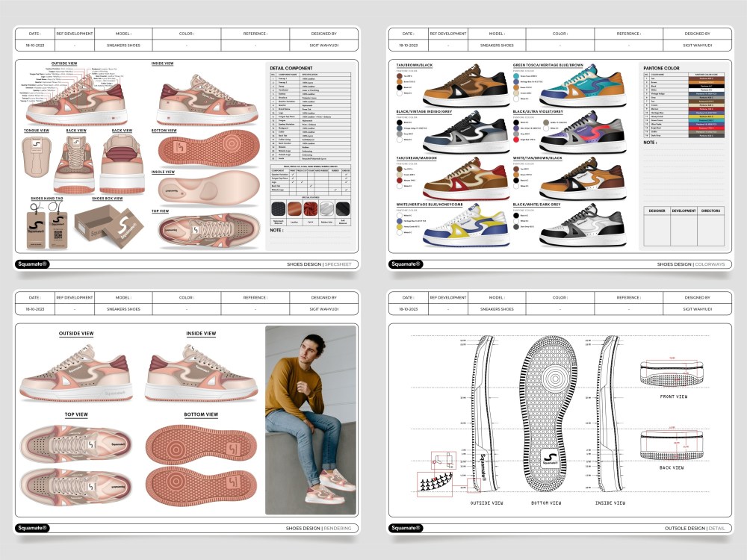Click the red-outlined tread pattern detail box
The width and height of the screenshot is (747, 560).
click(x=435, y=485)
